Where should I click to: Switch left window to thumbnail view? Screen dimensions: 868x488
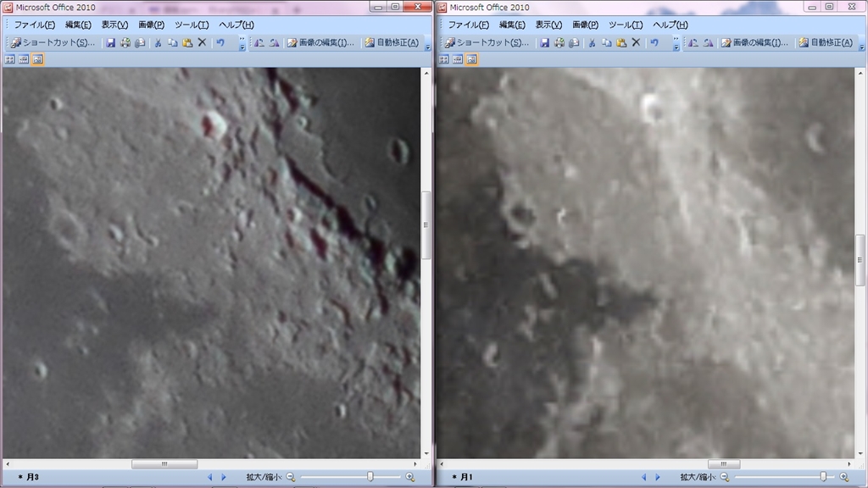pos(9,59)
